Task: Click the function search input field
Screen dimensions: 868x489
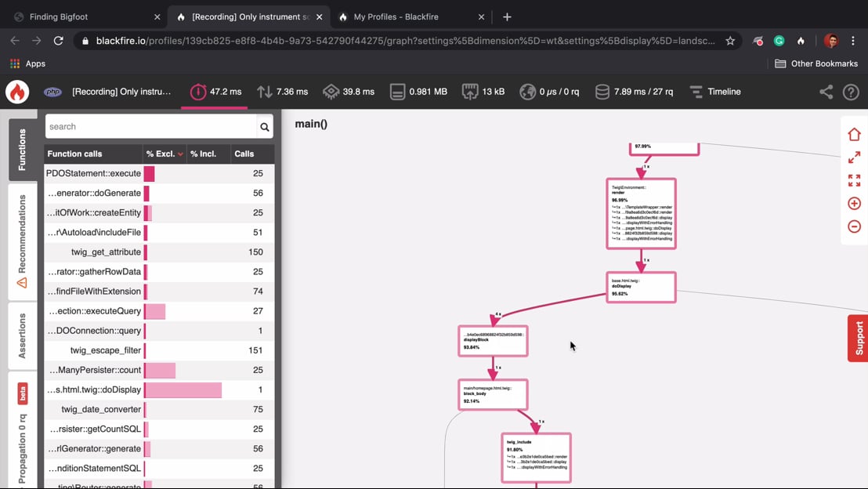Action: (x=151, y=127)
